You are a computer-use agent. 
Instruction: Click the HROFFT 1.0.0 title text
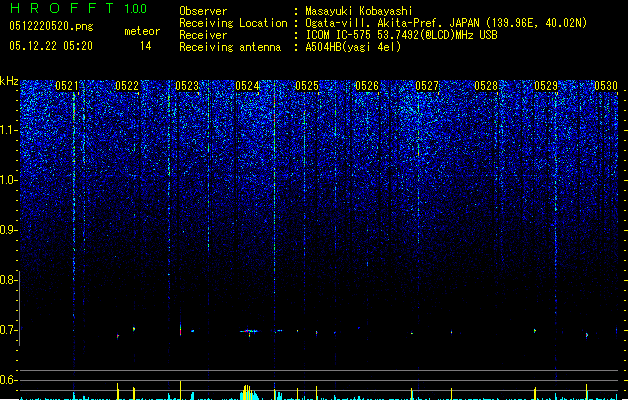(x=78, y=8)
